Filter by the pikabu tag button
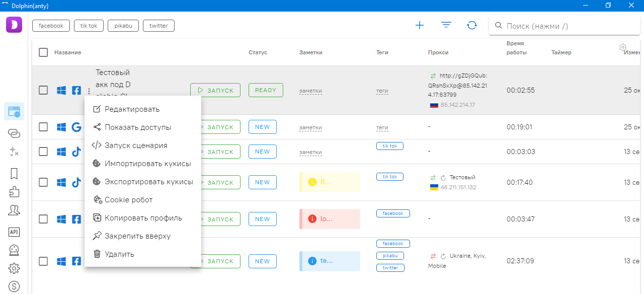Screen dimensions: 644x294 click(123, 26)
